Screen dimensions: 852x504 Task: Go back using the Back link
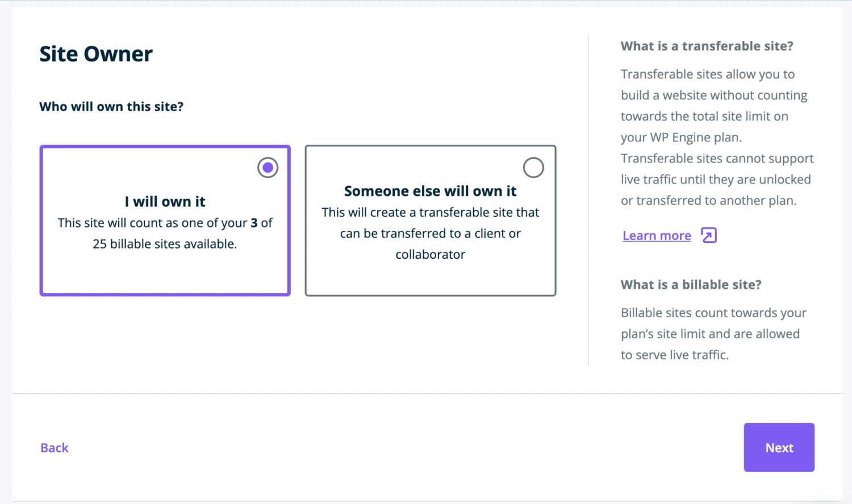55,448
